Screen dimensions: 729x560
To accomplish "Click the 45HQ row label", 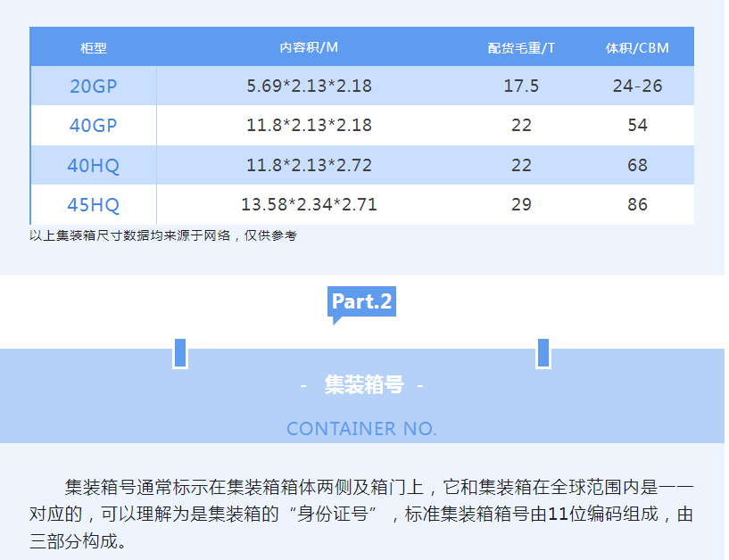I will [94, 204].
